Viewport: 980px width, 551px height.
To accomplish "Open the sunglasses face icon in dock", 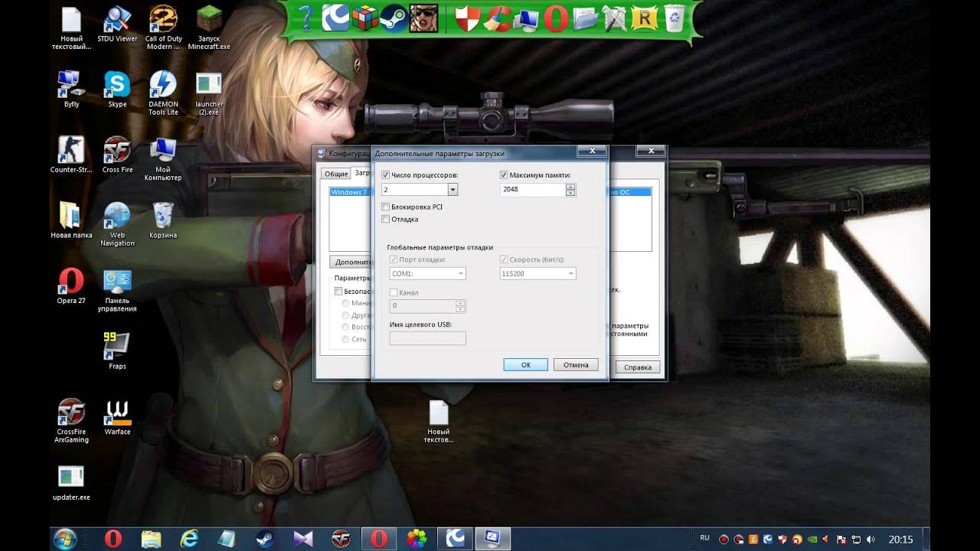I will 422,18.
